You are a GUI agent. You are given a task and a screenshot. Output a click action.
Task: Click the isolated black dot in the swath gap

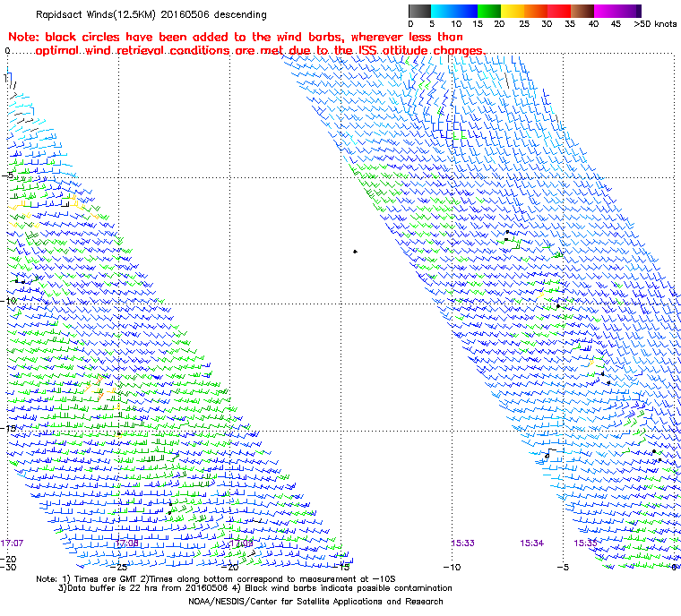[355, 252]
